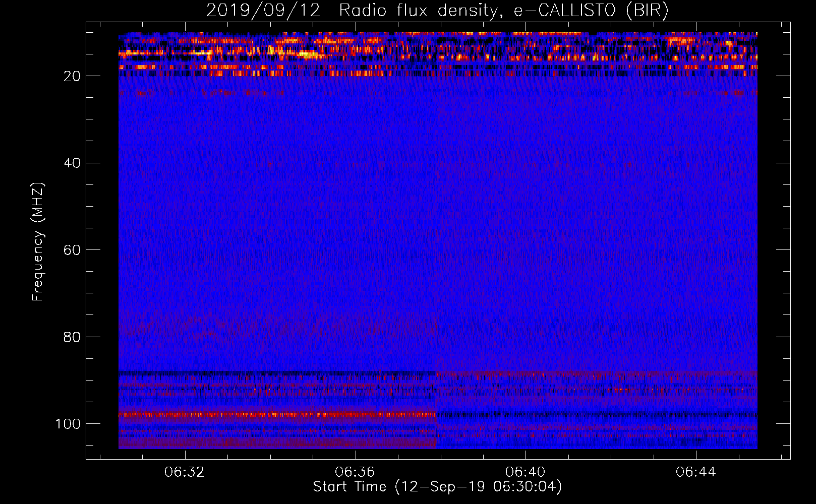Click the 'Start Time (12-Sep-19 06:30:04)' axis label
The image size is (816, 504).
[437, 487]
